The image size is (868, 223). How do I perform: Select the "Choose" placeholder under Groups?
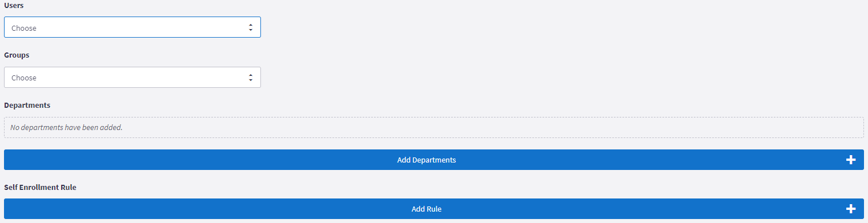pos(24,78)
